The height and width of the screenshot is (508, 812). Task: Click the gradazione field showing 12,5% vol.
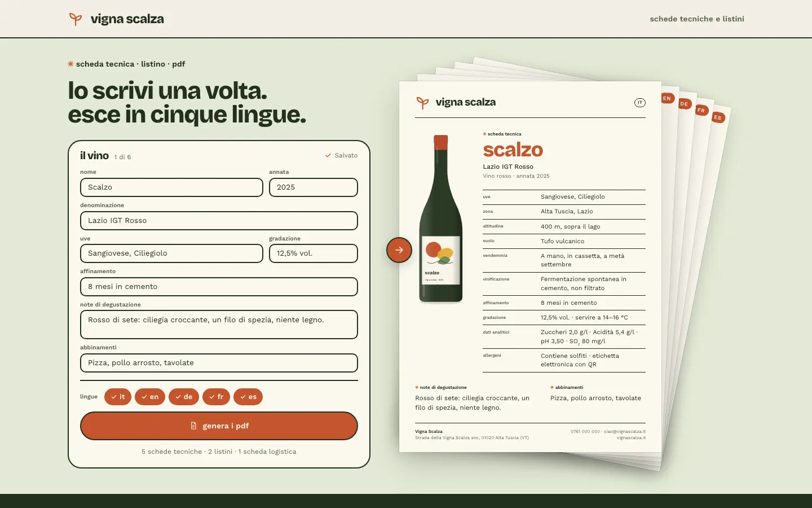[x=314, y=253]
